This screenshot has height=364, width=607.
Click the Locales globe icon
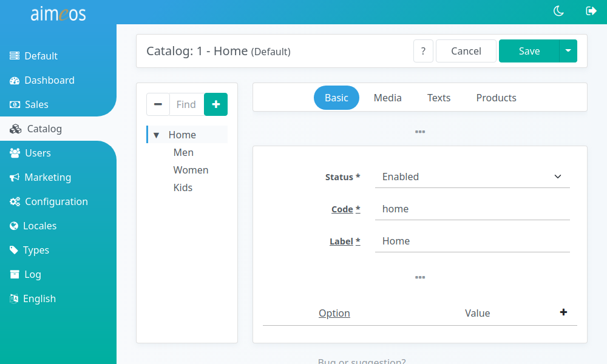tap(14, 226)
